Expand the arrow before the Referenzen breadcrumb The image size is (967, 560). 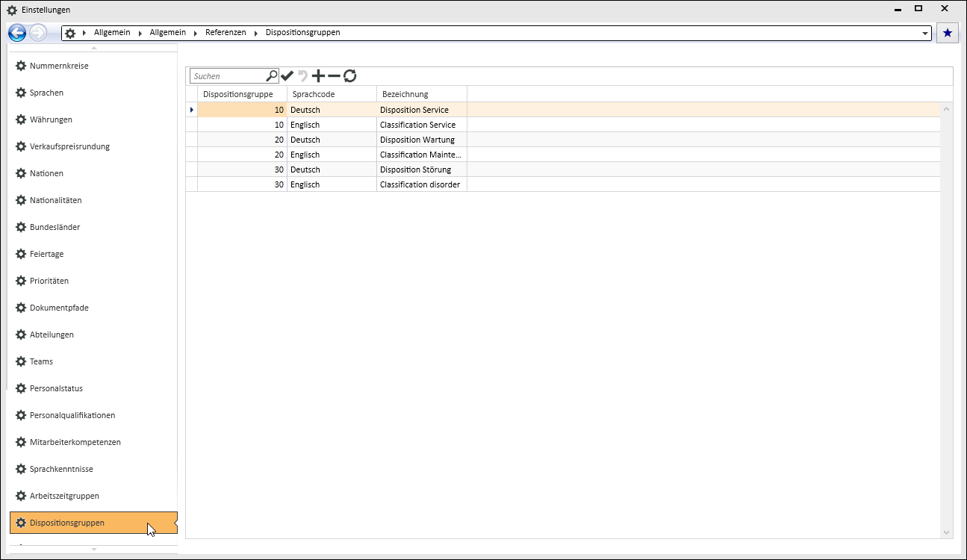point(196,34)
